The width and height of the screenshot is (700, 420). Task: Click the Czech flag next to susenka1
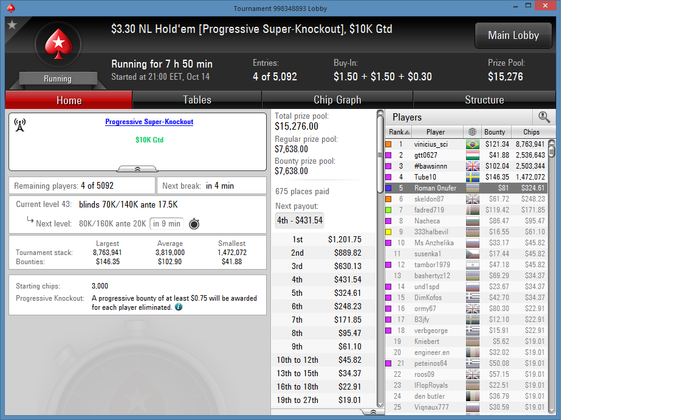tap(472, 254)
